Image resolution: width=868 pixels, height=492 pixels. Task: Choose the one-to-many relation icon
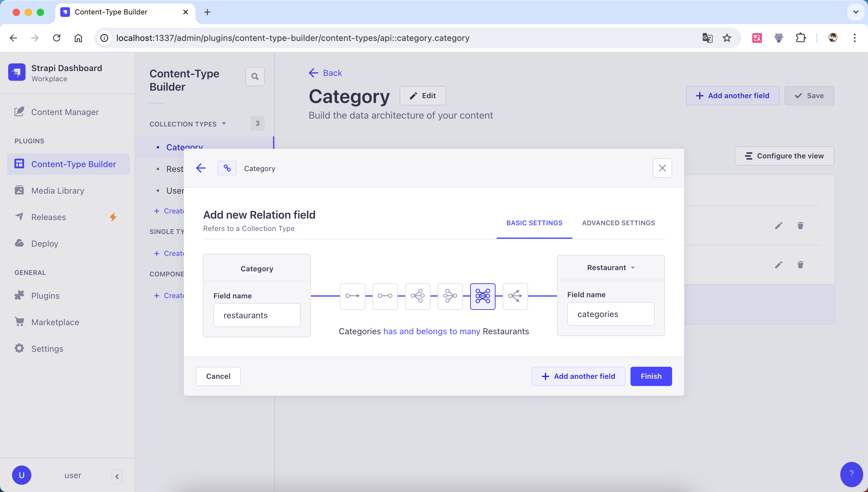tap(418, 296)
